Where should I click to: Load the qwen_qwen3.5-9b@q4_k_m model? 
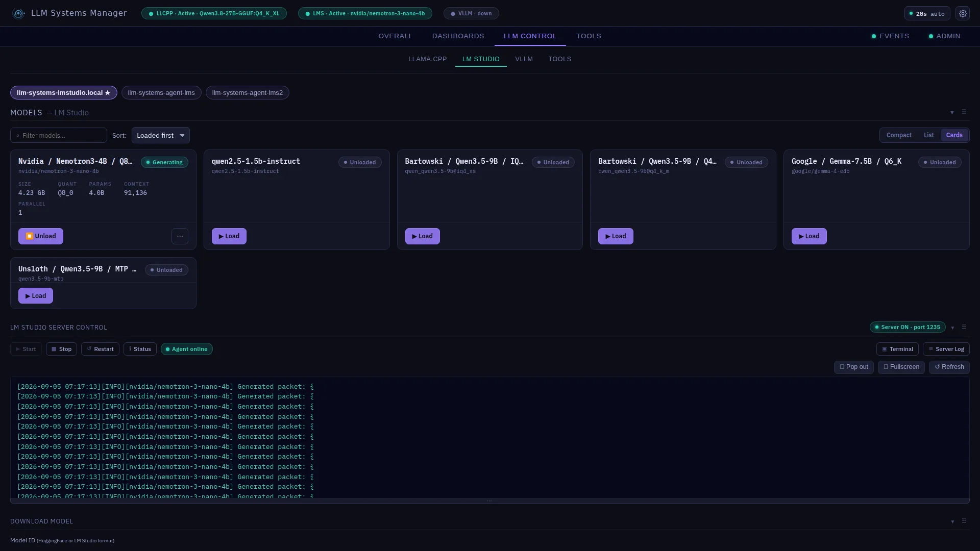click(x=616, y=236)
